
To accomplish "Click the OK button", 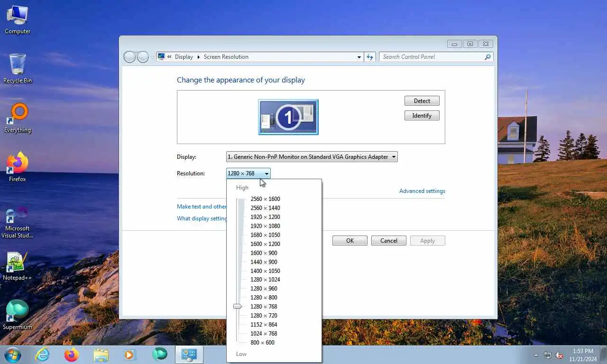I will tap(350, 241).
